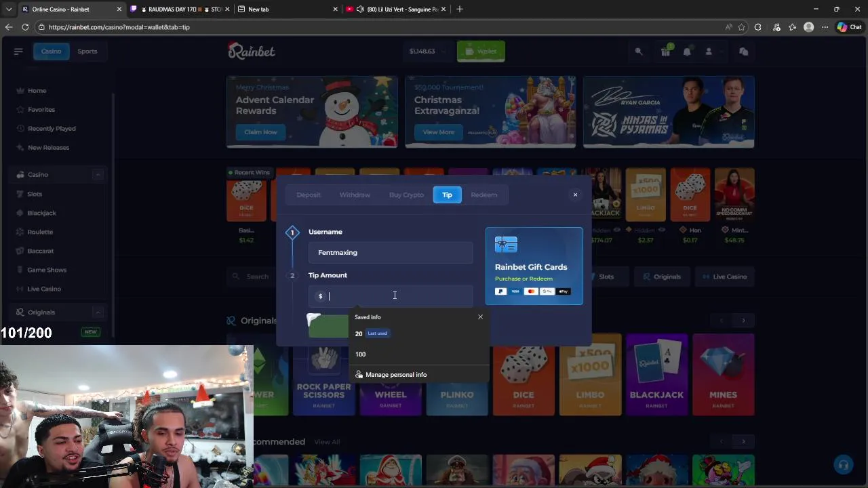Open the site search magnifier icon

pos(638,52)
